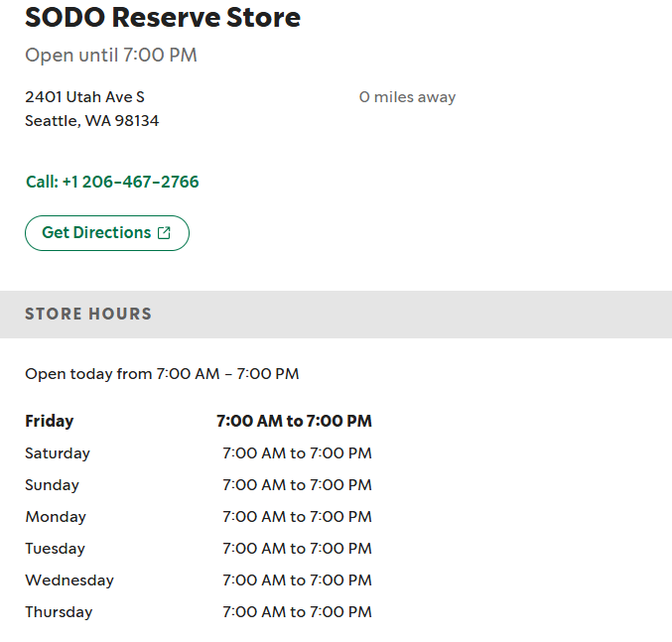Image resolution: width=672 pixels, height=642 pixels.
Task: Click the SODO Reserve Store heading
Action: tap(163, 17)
